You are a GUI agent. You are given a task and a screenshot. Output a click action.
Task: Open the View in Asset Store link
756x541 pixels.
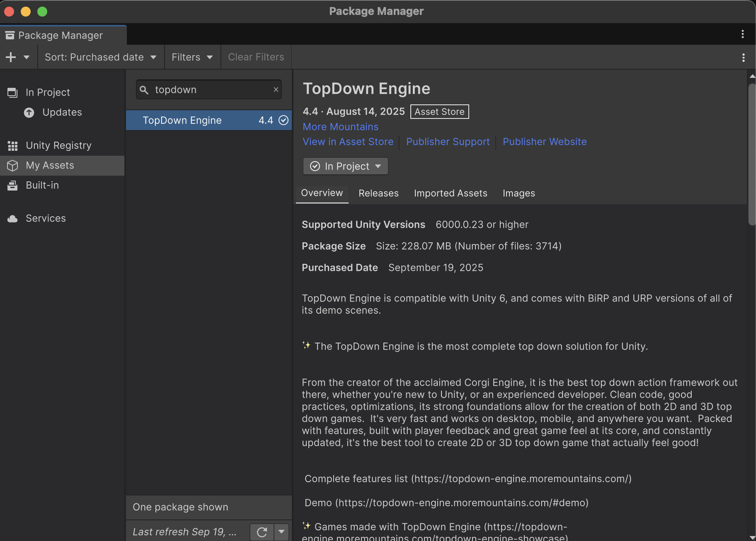(x=348, y=142)
